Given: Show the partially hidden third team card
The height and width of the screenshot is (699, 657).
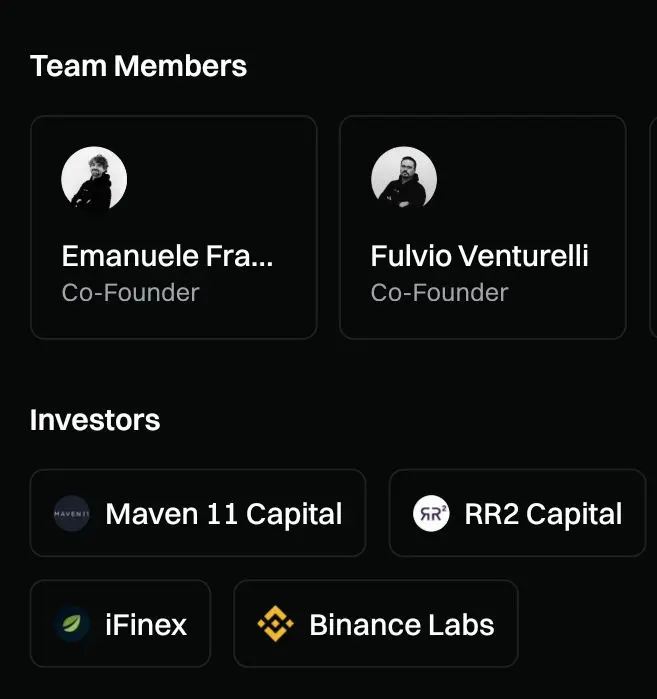Looking at the screenshot, I should (x=652, y=228).
